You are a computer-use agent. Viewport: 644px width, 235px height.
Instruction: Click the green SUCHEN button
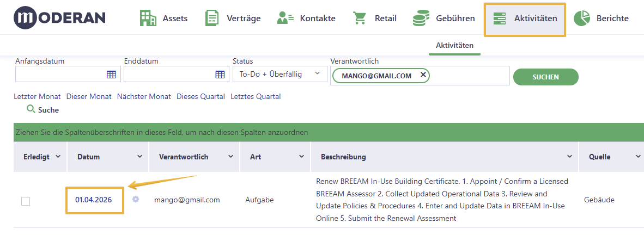click(545, 77)
